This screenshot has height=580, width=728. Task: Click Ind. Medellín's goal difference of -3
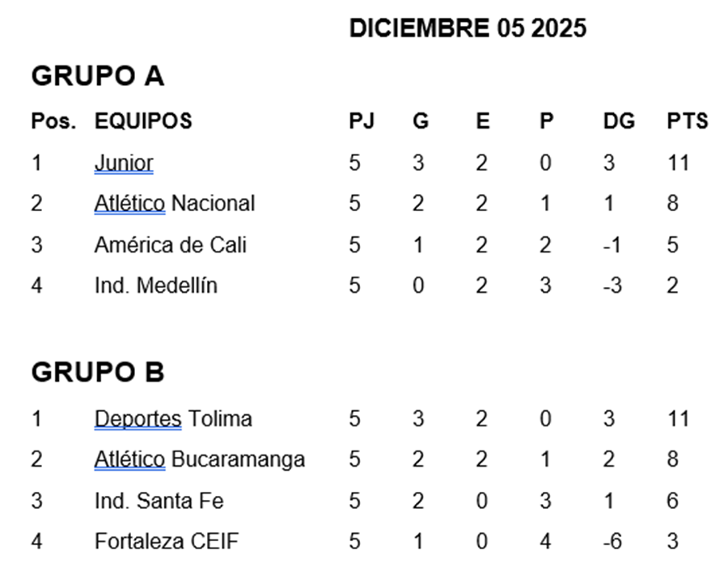[612, 286]
